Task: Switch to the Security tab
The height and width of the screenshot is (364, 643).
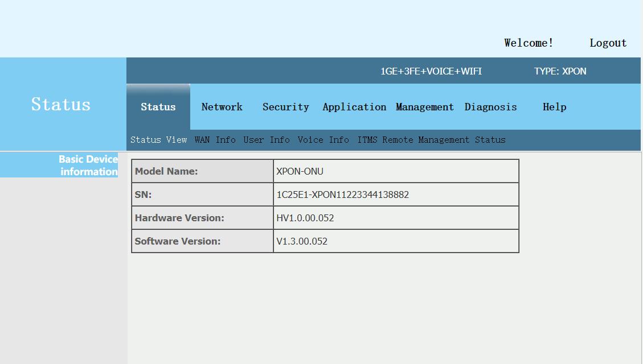Action: [285, 107]
